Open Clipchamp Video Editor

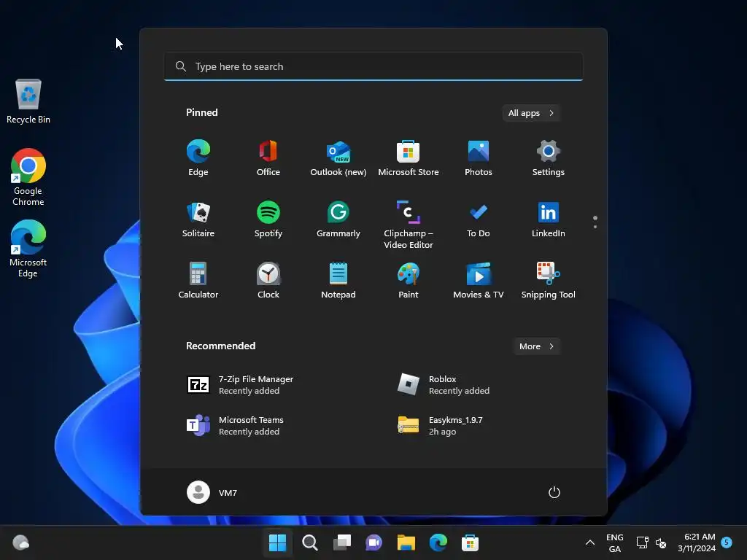409,225
